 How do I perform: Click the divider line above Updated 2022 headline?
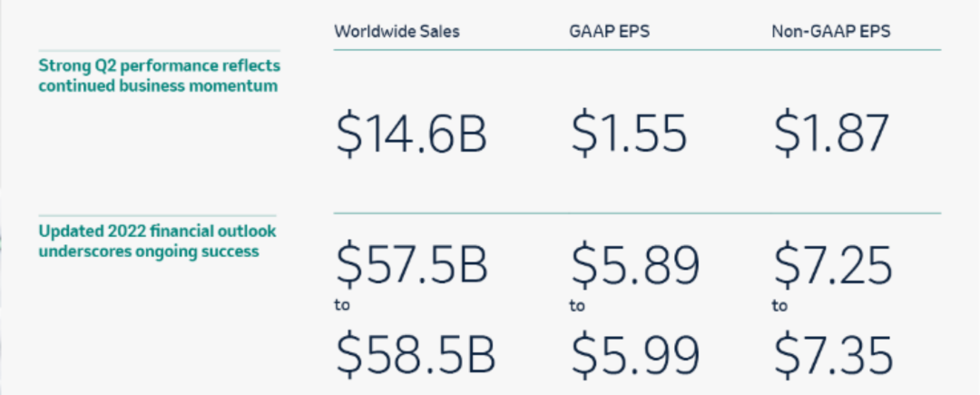click(159, 215)
